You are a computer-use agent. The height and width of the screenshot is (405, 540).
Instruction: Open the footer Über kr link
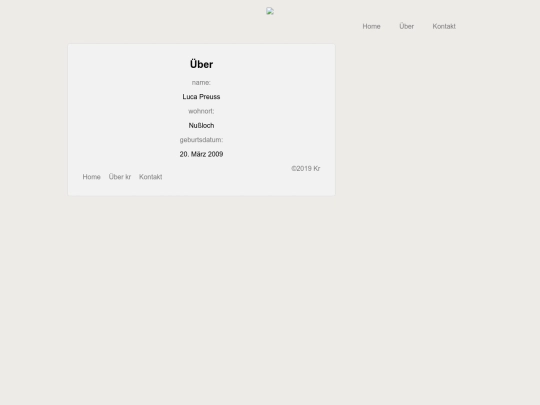point(120,177)
